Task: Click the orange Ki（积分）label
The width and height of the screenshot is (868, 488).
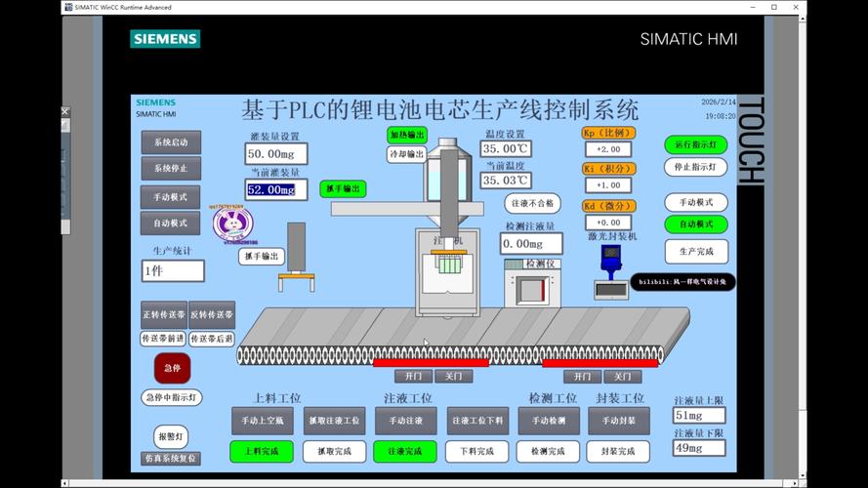Action: (x=609, y=169)
